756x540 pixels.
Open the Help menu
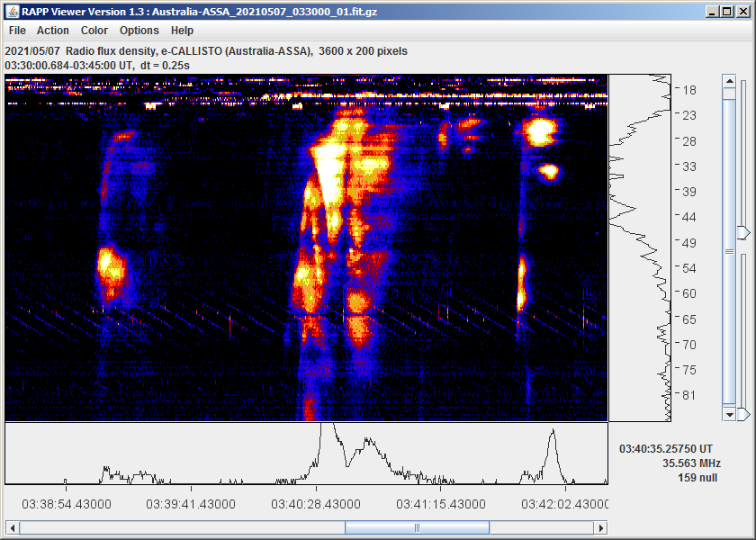click(x=182, y=31)
